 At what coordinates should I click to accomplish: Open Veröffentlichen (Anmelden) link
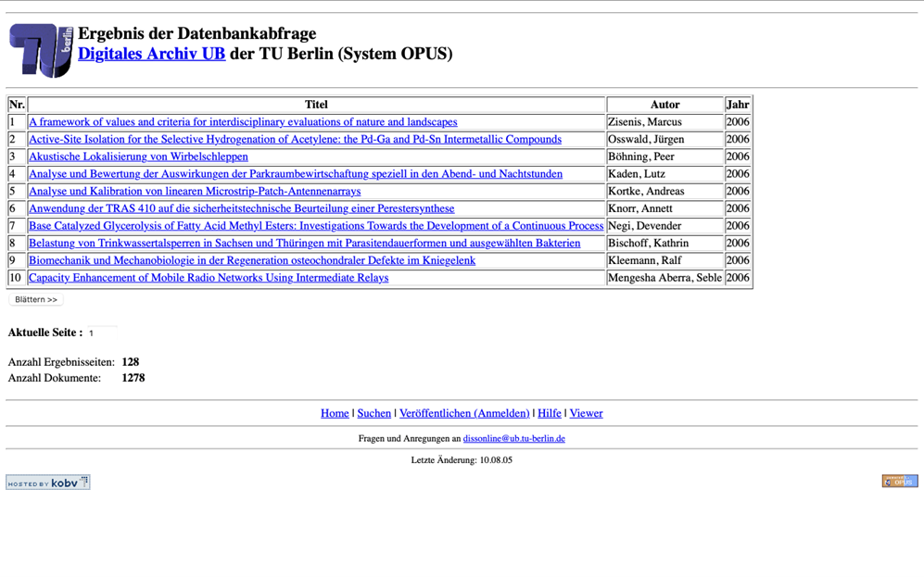pyautogui.click(x=464, y=413)
